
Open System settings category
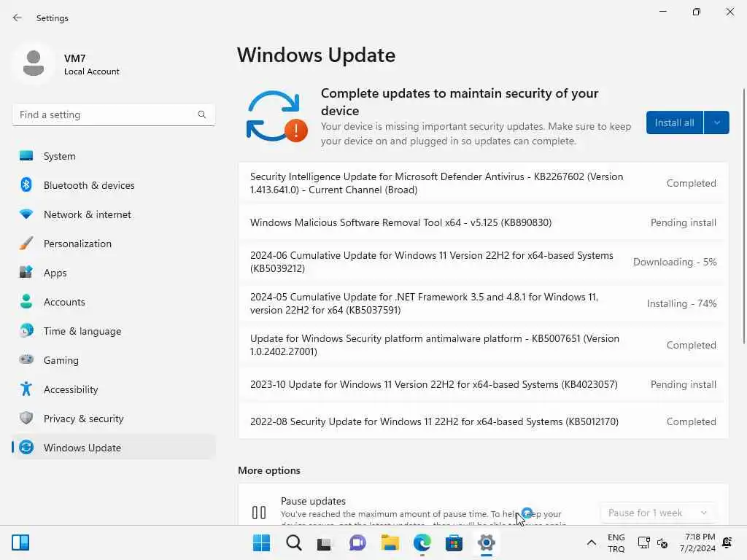click(114, 156)
